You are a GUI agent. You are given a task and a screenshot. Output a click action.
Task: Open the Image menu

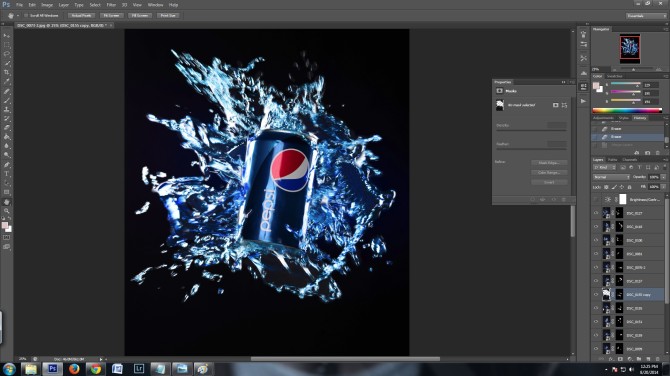[47, 5]
